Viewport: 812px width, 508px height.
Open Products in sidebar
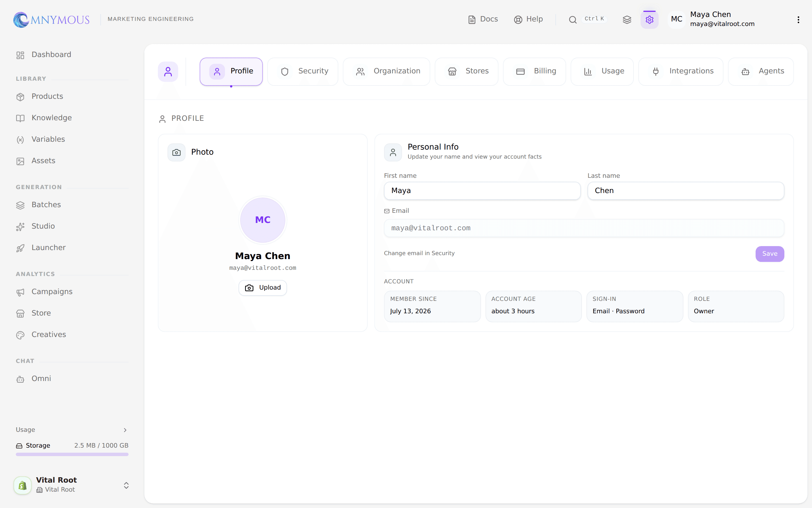click(x=72, y=97)
